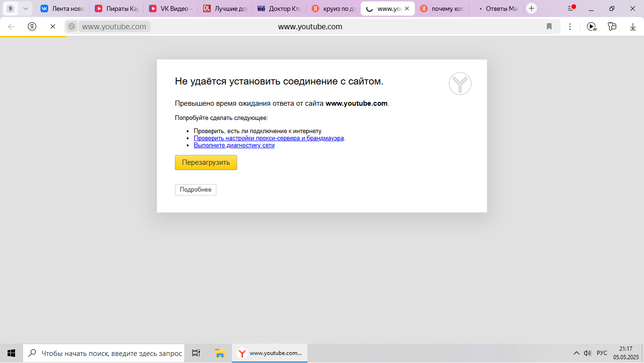Switch to the Лента новостей VK tab
The height and width of the screenshot is (363, 644).
(x=63, y=8)
